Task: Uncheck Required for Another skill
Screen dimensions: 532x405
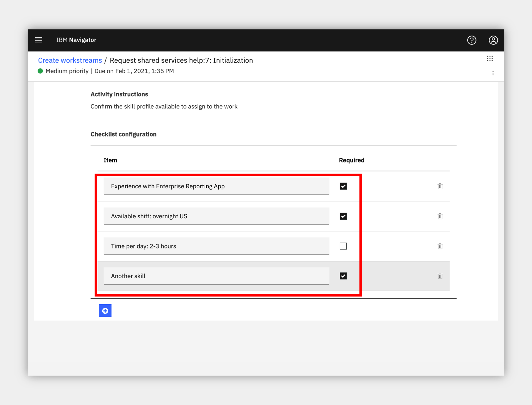Action: pyautogui.click(x=343, y=276)
